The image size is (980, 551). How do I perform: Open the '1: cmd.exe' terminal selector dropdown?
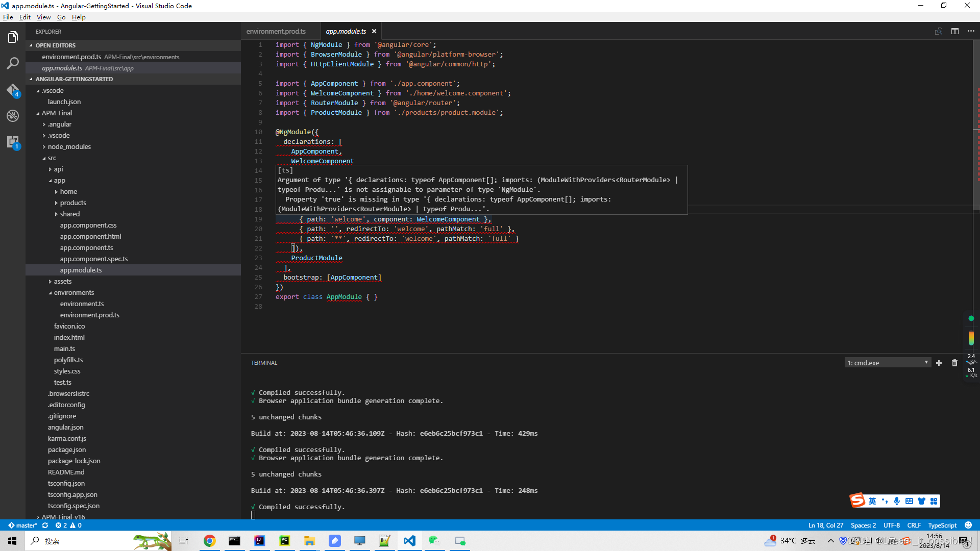coord(888,362)
